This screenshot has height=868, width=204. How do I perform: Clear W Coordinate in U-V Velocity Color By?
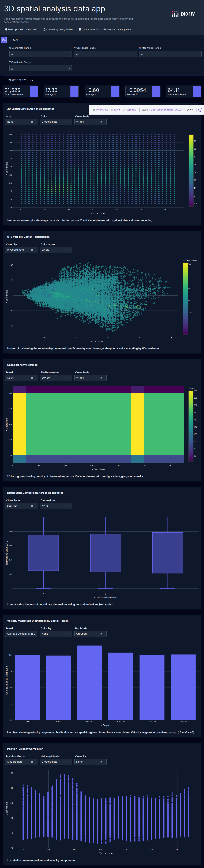click(x=32, y=250)
